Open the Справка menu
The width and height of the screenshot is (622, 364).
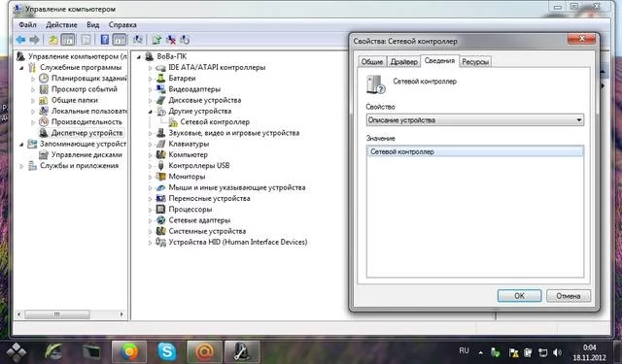click(x=122, y=24)
